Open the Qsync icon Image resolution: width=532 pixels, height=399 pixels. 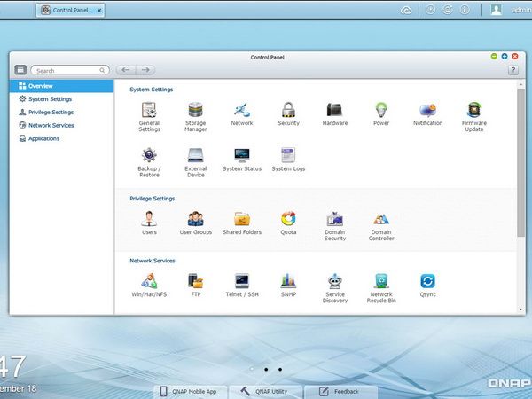coord(427,285)
